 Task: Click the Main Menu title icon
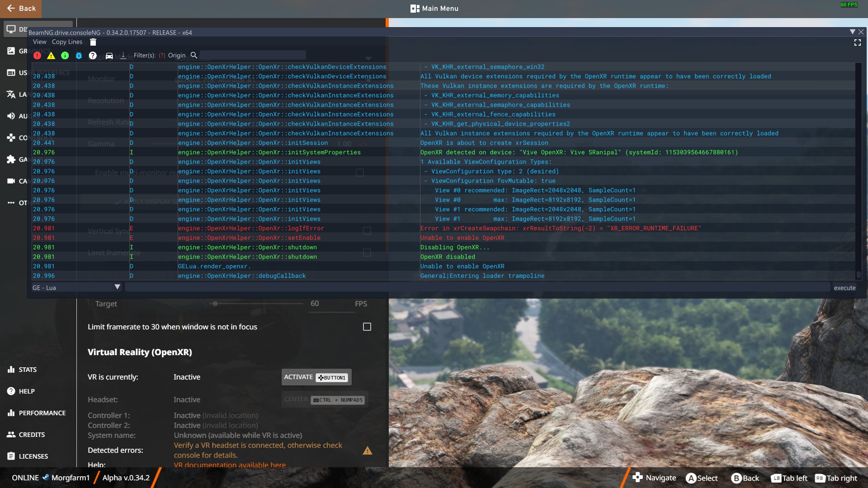(x=415, y=9)
